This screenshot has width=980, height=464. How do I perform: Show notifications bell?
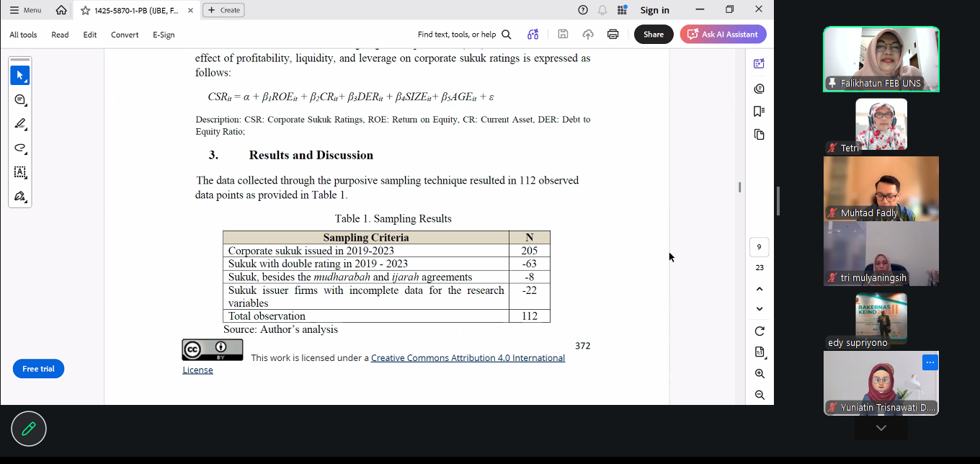(x=602, y=10)
